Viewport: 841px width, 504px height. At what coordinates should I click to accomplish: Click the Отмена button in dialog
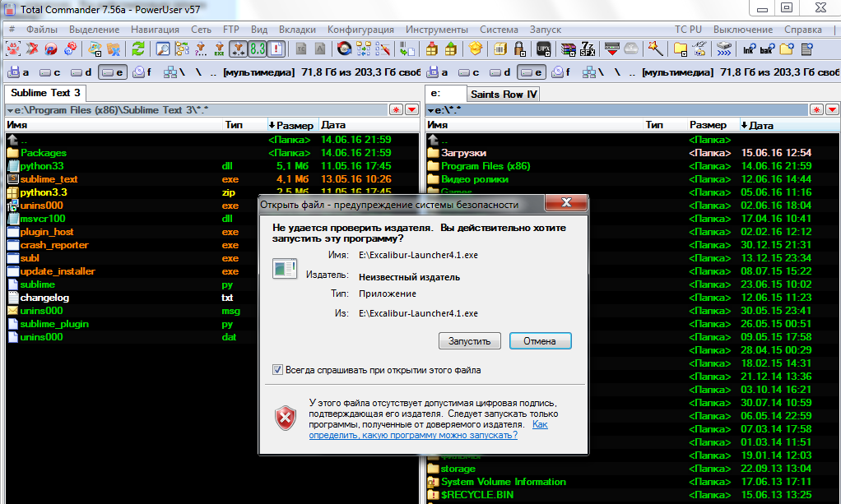[x=540, y=341]
